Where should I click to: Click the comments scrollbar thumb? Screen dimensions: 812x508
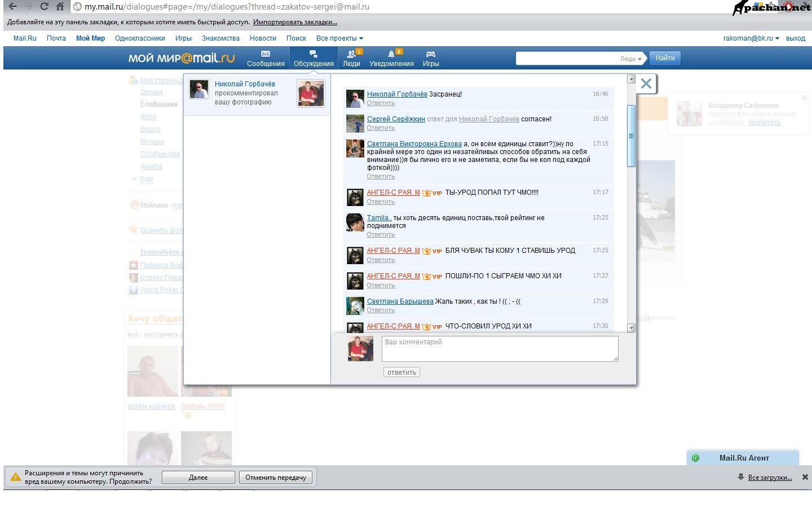(631, 136)
